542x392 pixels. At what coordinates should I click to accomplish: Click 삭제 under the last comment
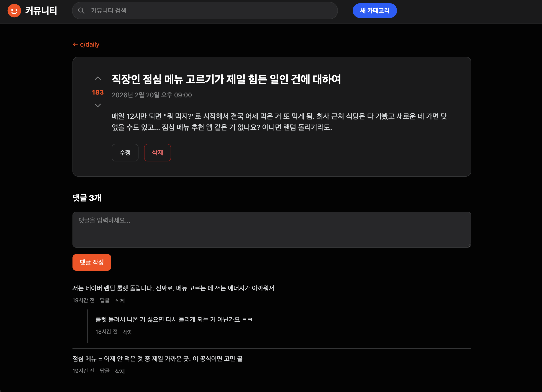click(120, 371)
